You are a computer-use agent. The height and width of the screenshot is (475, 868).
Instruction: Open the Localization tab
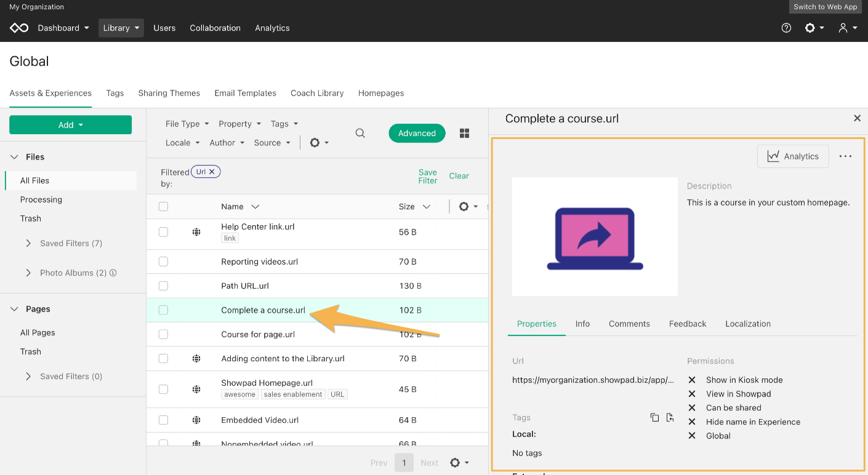(x=748, y=324)
